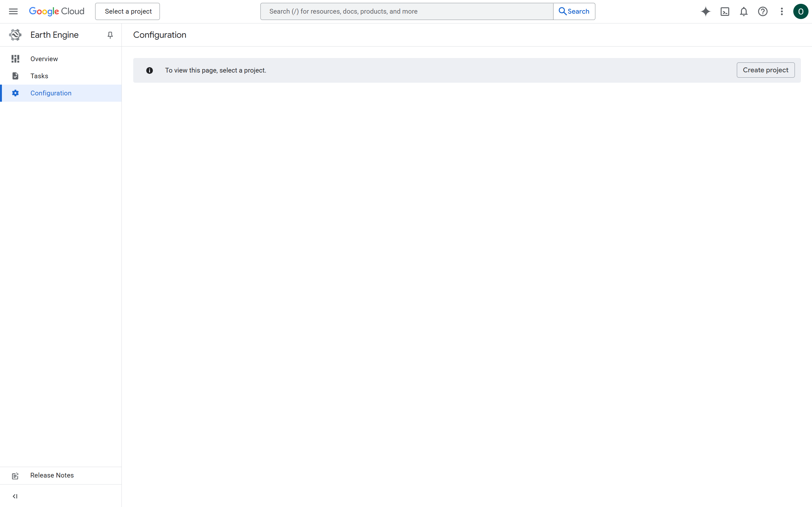Open the Cloud Shell terminal

[x=725, y=11]
